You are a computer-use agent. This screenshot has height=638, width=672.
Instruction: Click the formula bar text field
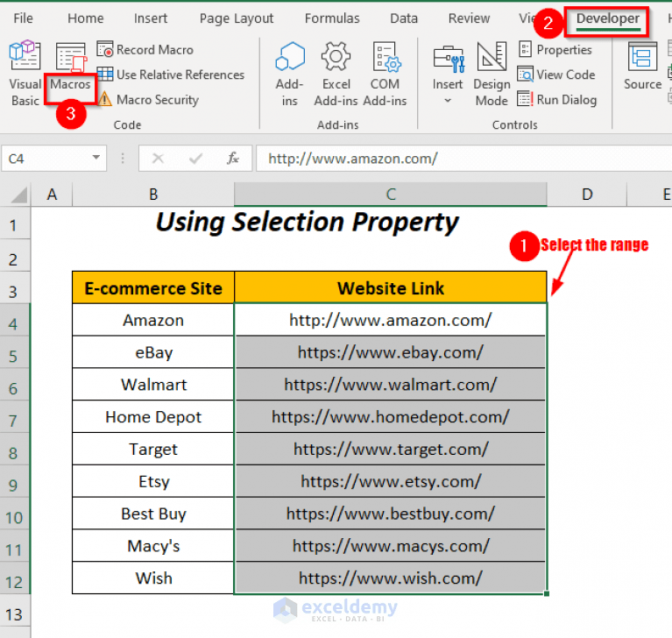point(463,159)
